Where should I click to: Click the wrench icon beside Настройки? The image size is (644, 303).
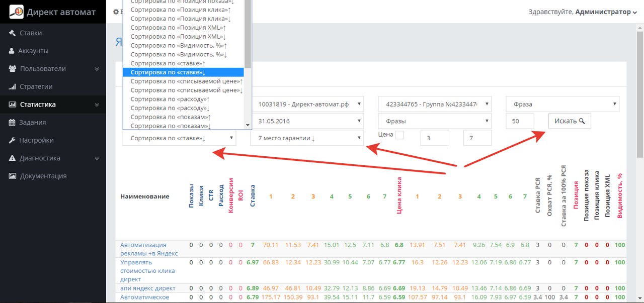pos(12,141)
